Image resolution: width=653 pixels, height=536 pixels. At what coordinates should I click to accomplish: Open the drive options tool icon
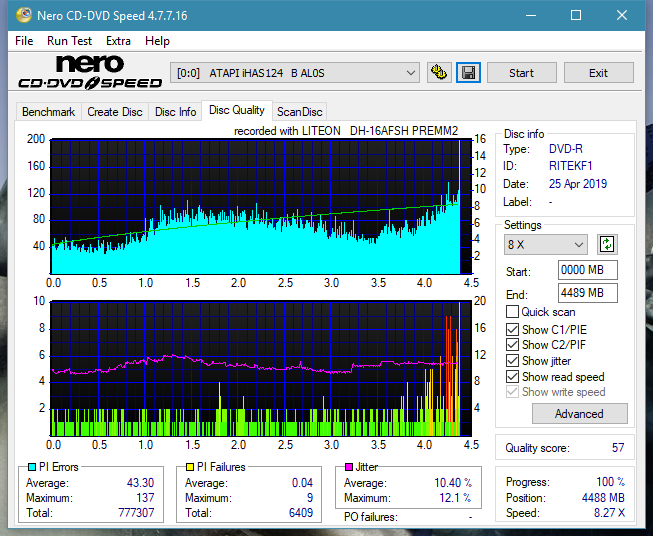pyautogui.click(x=439, y=73)
